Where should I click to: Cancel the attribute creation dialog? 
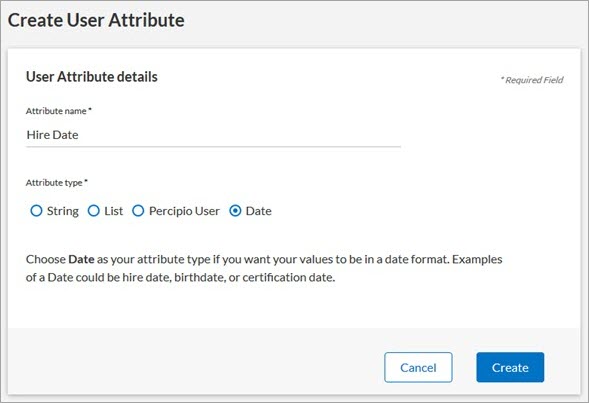coord(418,367)
